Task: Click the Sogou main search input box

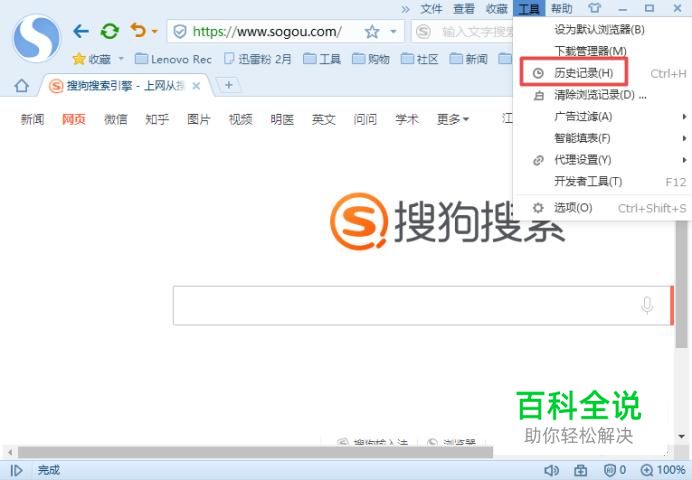Action: (x=421, y=305)
